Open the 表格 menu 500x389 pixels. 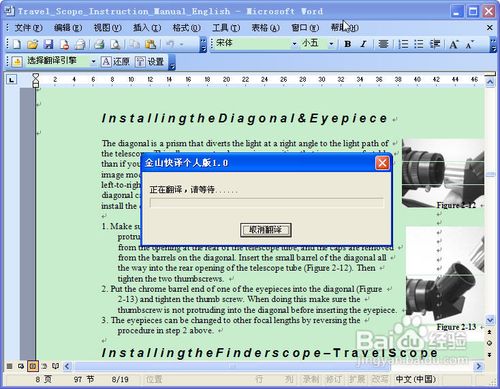click(x=265, y=28)
